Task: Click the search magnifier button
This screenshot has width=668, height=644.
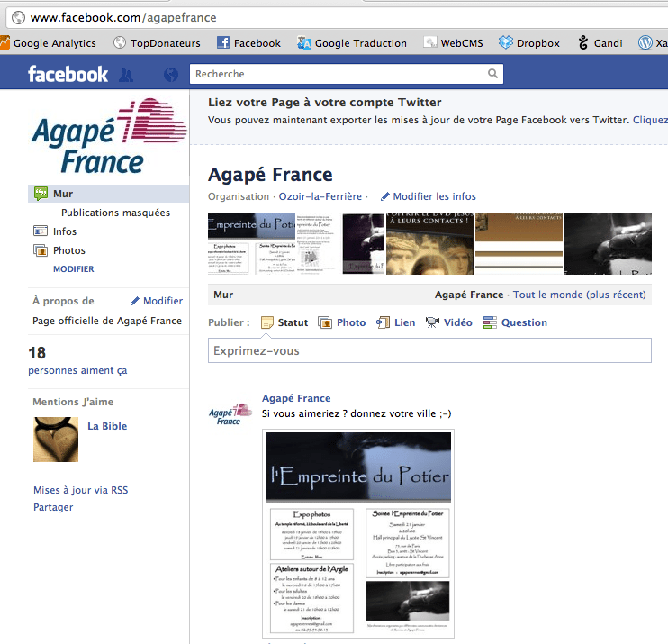Action: 493,74
